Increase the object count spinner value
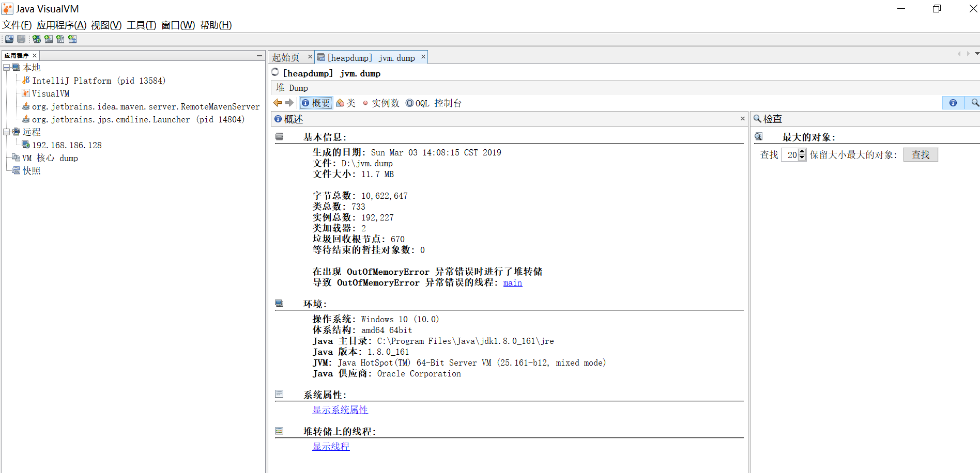 [802, 151]
